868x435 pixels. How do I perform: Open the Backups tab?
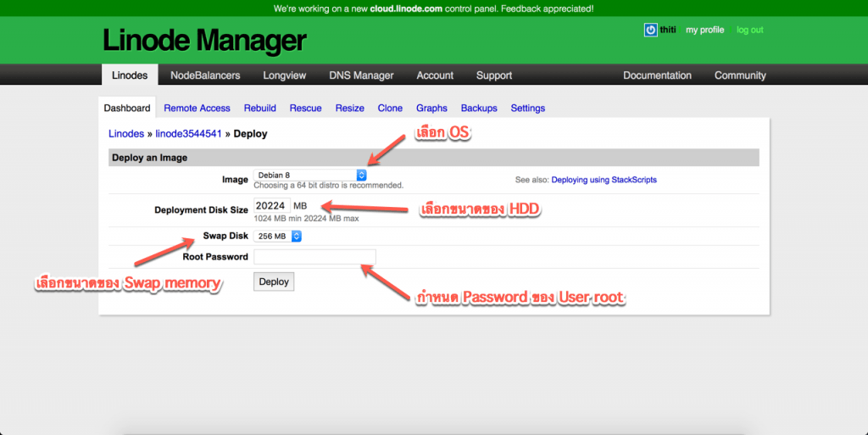[x=479, y=109]
